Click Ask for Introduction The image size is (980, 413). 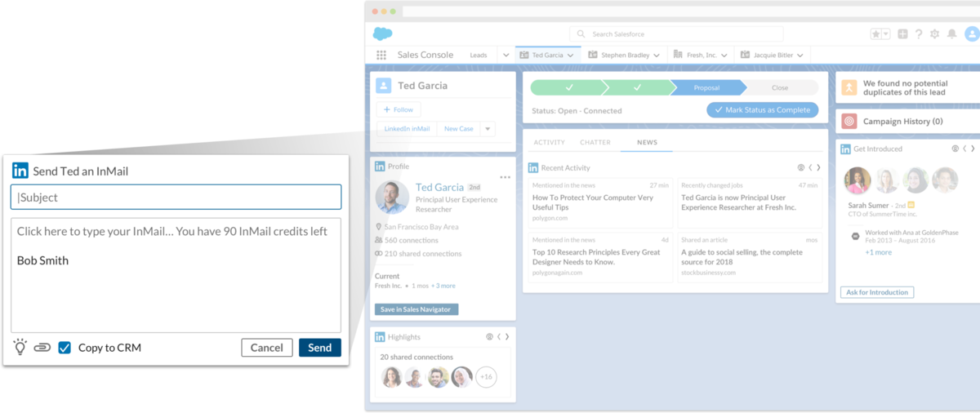[877, 292]
